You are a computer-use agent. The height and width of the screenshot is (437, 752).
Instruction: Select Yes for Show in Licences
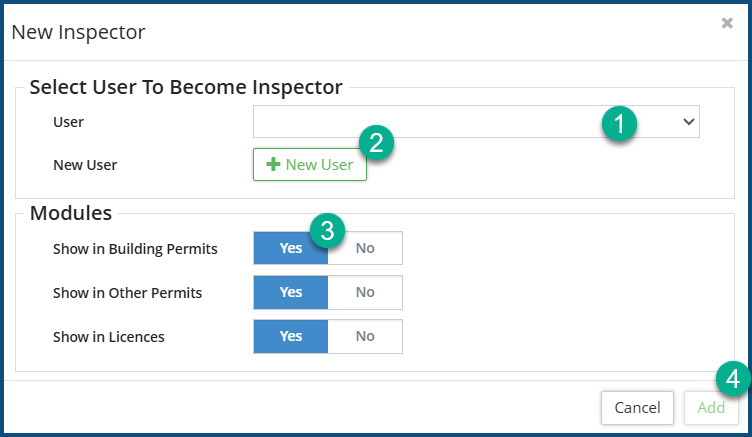291,336
